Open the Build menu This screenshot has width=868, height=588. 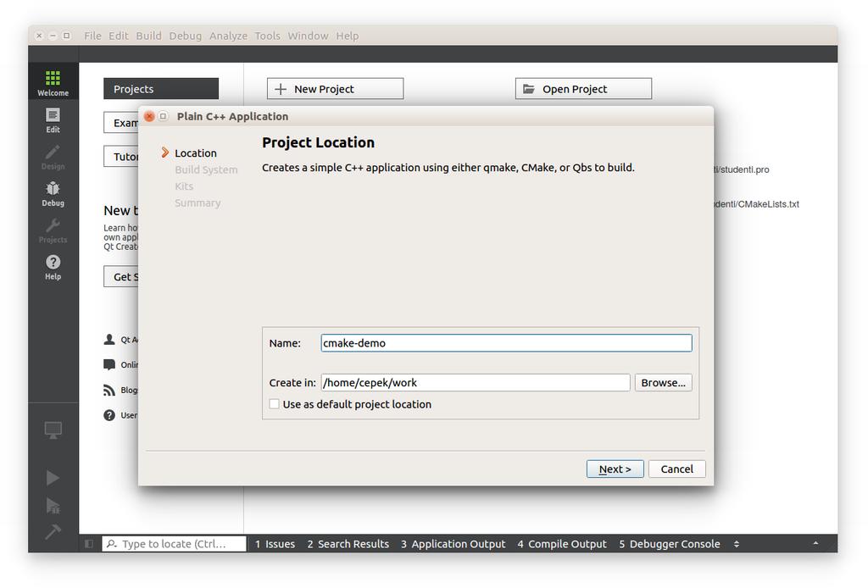148,36
